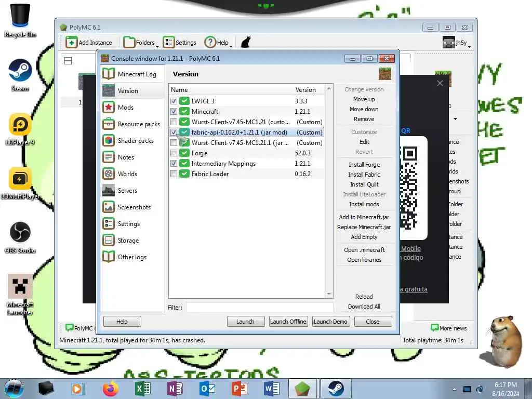Click the Launch Offline button

pos(288,321)
